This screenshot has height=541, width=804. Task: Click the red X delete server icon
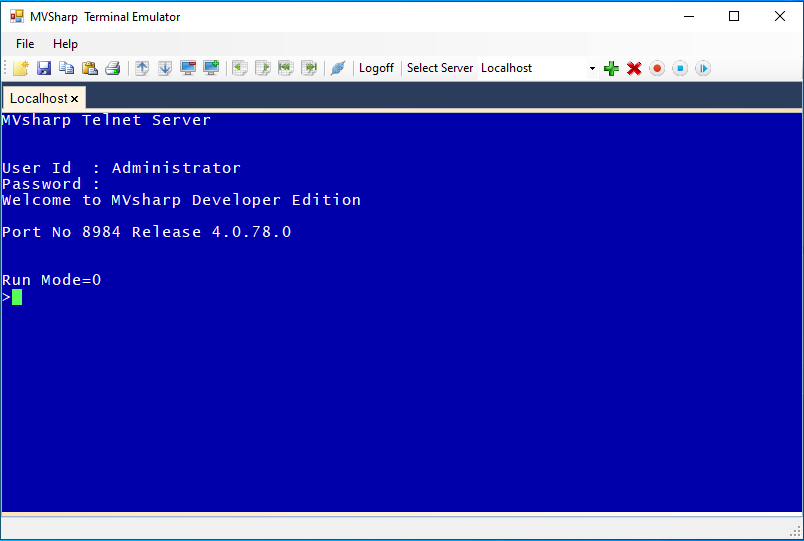[634, 68]
